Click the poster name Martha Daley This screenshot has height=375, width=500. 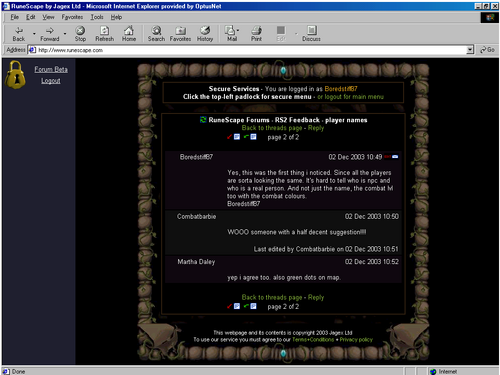click(196, 262)
